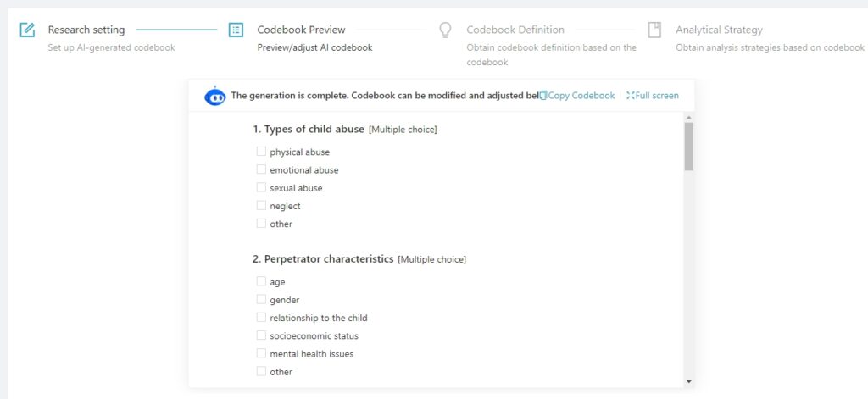Viewport: 868px width, 399px height.
Task: Click the Copy Codebook clipboard icon
Action: click(x=543, y=96)
